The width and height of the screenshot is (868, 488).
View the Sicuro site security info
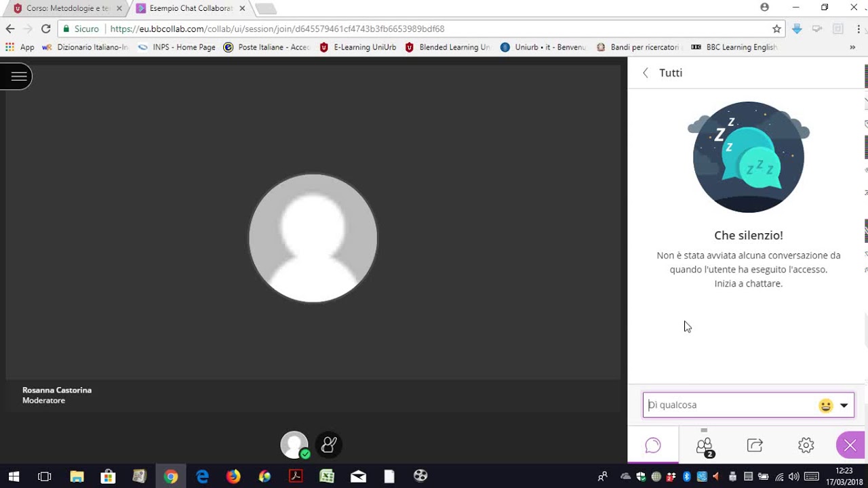(81, 28)
